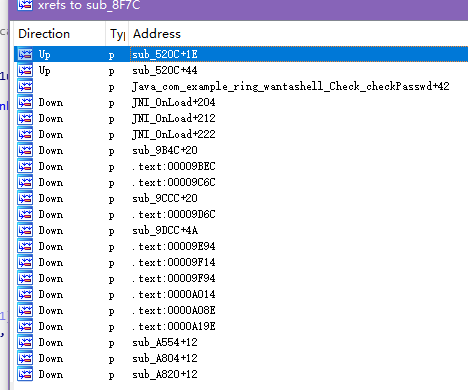This screenshot has height=390, width=468.
Task: Click the xref icon beside sub_9DCC+4A
Action: (25, 230)
